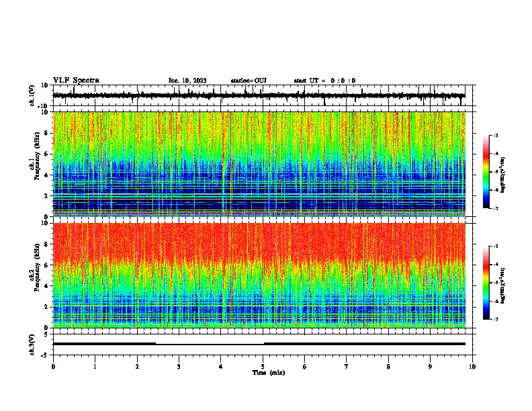
Task: Click time axis tick label "7"
Action: [x=347, y=367]
